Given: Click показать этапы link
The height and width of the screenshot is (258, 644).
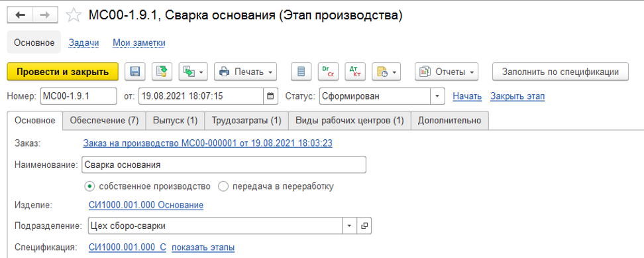Looking at the screenshot, I should coord(203,248).
